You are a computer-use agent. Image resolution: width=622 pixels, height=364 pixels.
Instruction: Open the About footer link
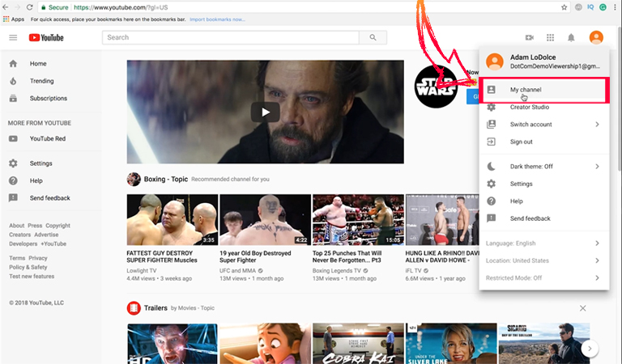pyautogui.click(x=17, y=226)
